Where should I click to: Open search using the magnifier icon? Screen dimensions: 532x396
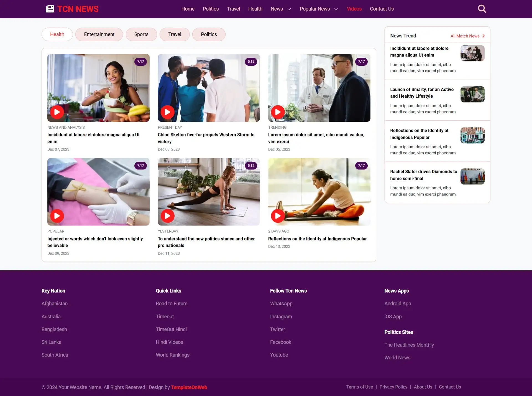click(482, 9)
